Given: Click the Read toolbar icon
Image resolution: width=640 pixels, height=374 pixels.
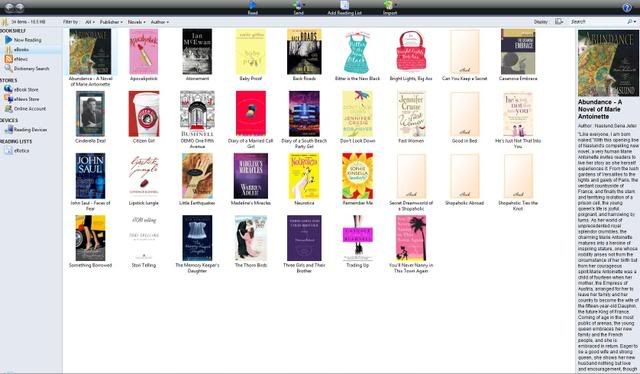Looking at the screenshot, I should 253,5.
